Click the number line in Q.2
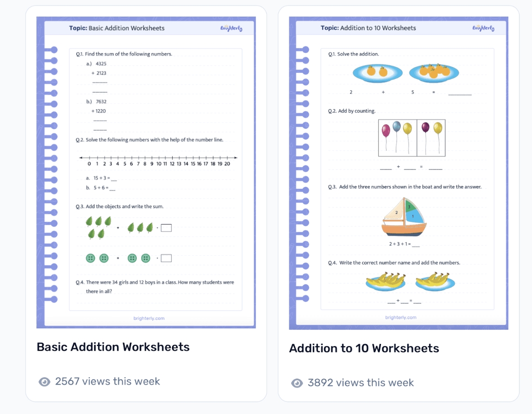 [x=158, y=159]
